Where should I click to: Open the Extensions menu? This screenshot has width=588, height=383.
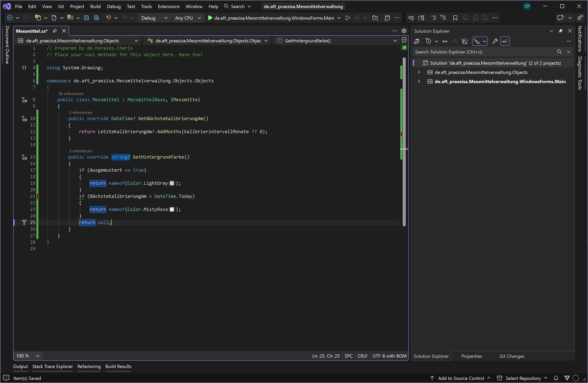pyautogui.click(x=169, y=6)
